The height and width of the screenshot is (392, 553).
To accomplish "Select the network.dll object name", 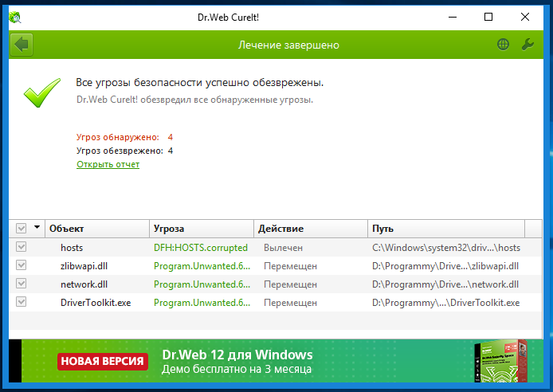I will pos(84,284).
